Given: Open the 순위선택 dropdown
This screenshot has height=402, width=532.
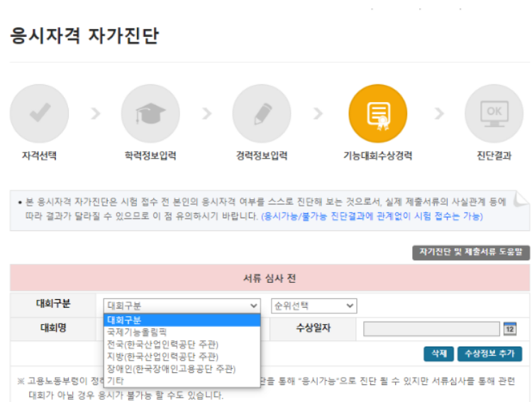Looking at the screenshot, I should [314, 306].
